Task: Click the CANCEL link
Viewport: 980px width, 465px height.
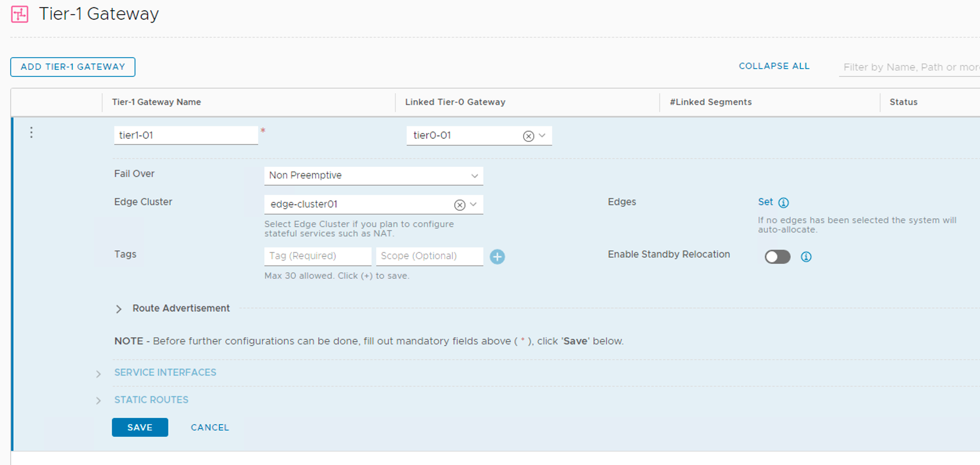Action: 210,427
